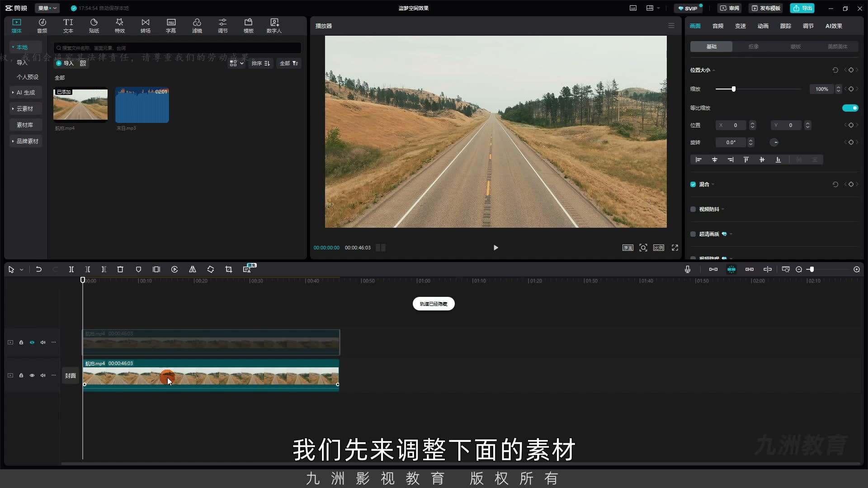Click the microphone record voiceover icon

(688, 269)
